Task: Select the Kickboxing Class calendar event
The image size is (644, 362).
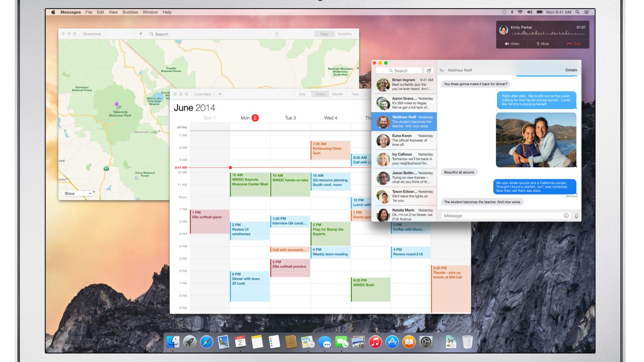Action: 330,150
